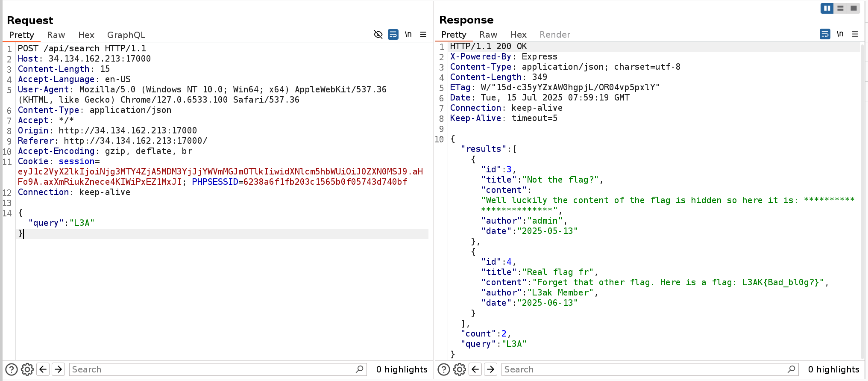Click the Date response header
Viewport: 868px width, 381px height.
(540, 97)
